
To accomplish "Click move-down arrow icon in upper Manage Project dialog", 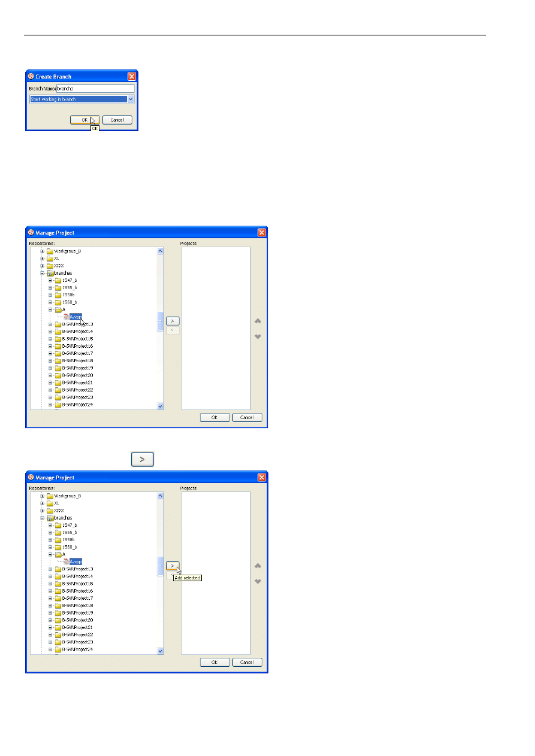I will coord(258,336).
